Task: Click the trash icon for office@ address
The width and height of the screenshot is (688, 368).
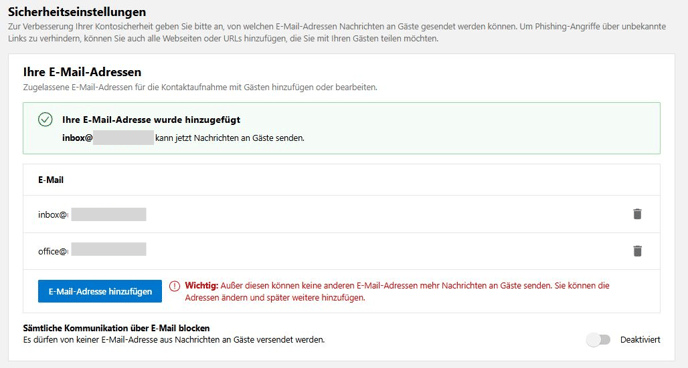Action: point(637,251)
